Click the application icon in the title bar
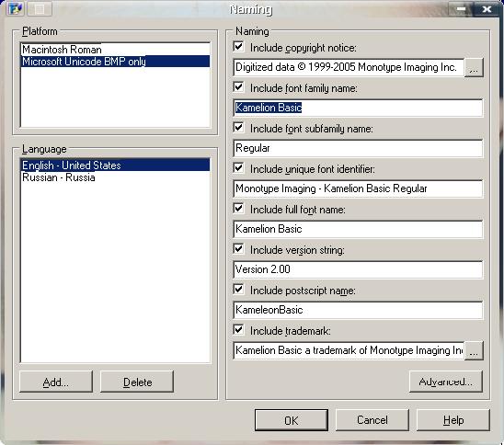This screenshot has width=504, height=445. tap(15, 8)
